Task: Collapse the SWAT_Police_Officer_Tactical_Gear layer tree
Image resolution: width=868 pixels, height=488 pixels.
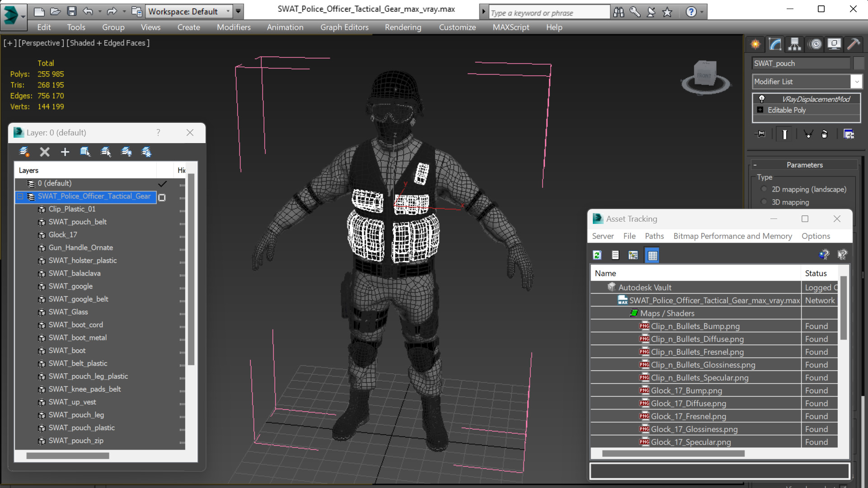Action: click(x=20, y=196)
